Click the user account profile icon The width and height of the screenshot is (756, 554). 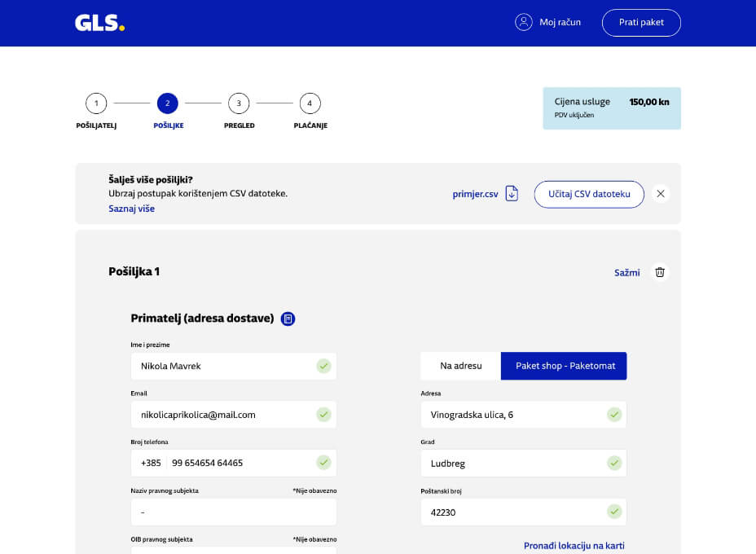pyautogui.click(x=524, y=22)
